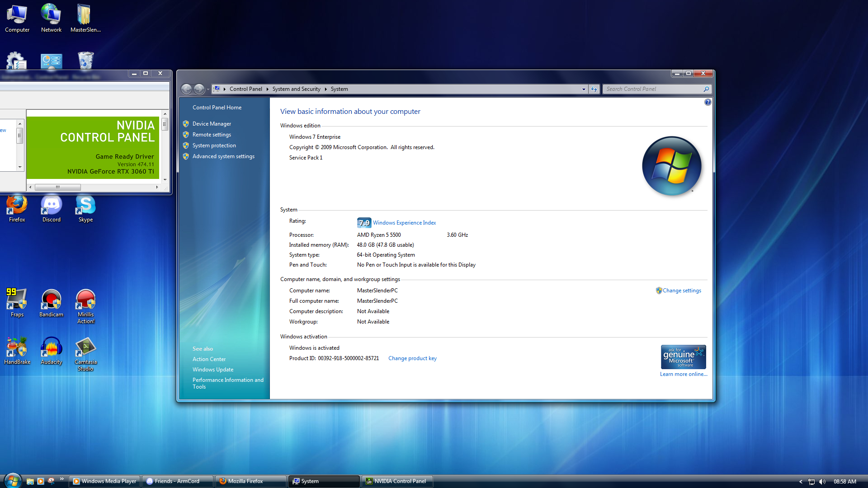Expand the Control Panel breadcrumb arrow
868x488 pixels.
(x=267, y=89)
